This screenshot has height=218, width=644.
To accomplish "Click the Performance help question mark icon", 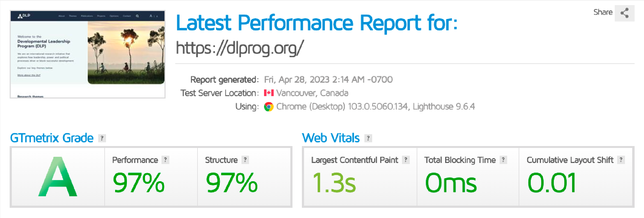I will pos(165,160).
